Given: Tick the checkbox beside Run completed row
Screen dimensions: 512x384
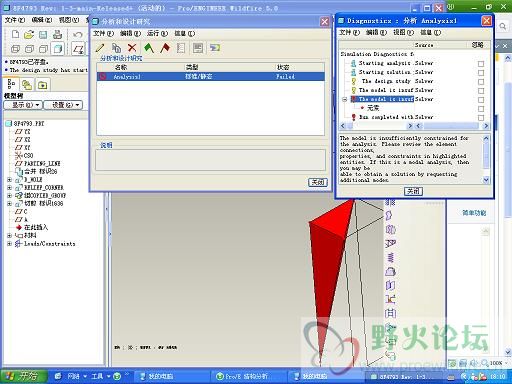Looking at the screenshot, I should [x=481, y=118].
